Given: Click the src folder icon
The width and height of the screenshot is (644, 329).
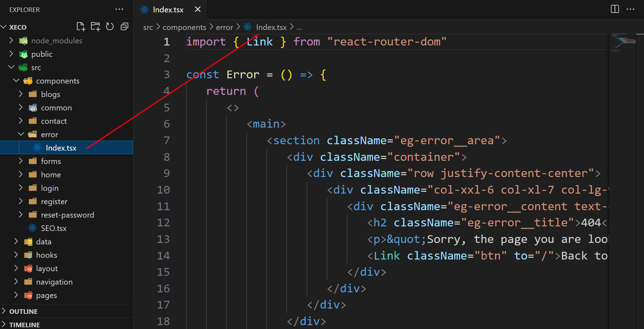Looking at the screenshot, I should pyautogui.click(x=23, y=68).
